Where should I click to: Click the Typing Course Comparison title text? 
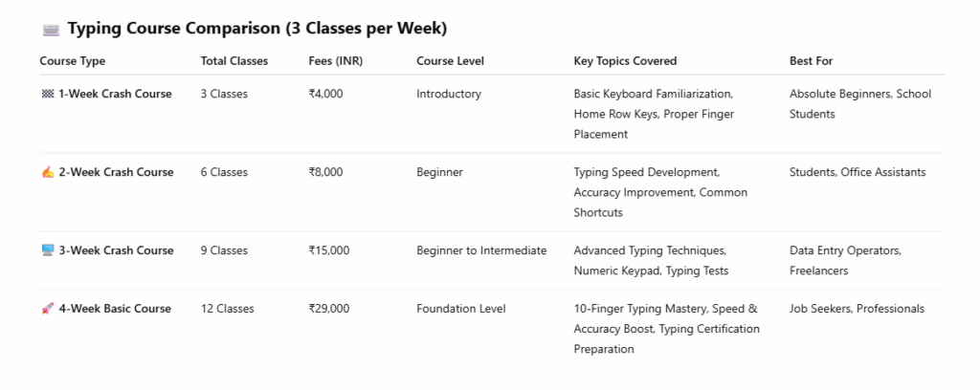257,29
